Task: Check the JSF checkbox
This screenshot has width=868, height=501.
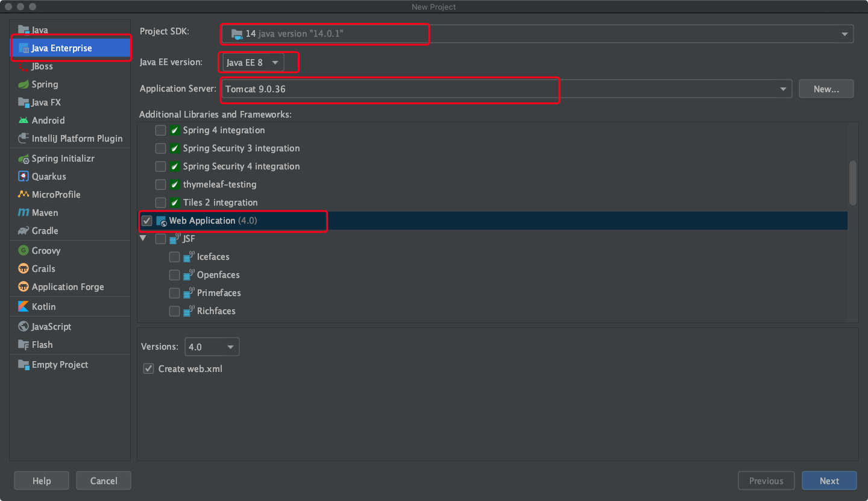Action: pos(160,239)
